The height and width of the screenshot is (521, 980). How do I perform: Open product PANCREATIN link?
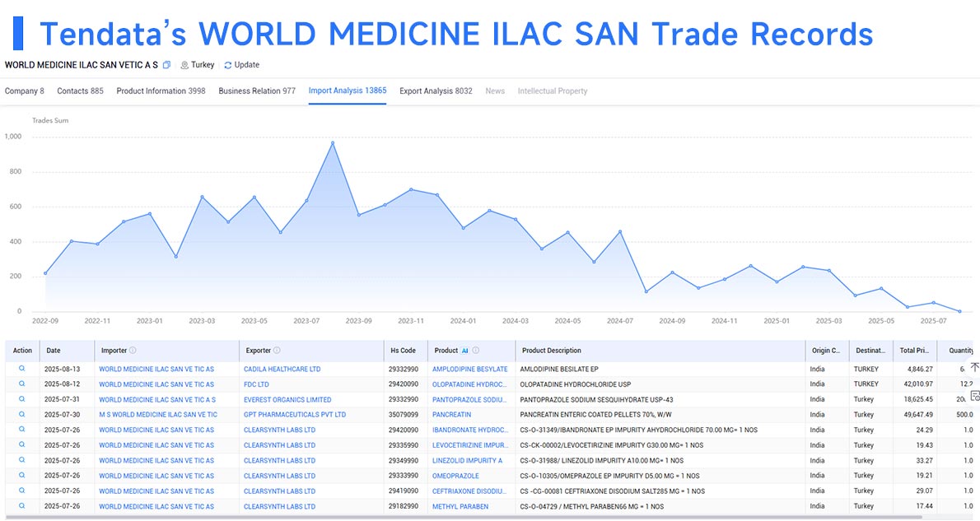[x=452, y=414]
